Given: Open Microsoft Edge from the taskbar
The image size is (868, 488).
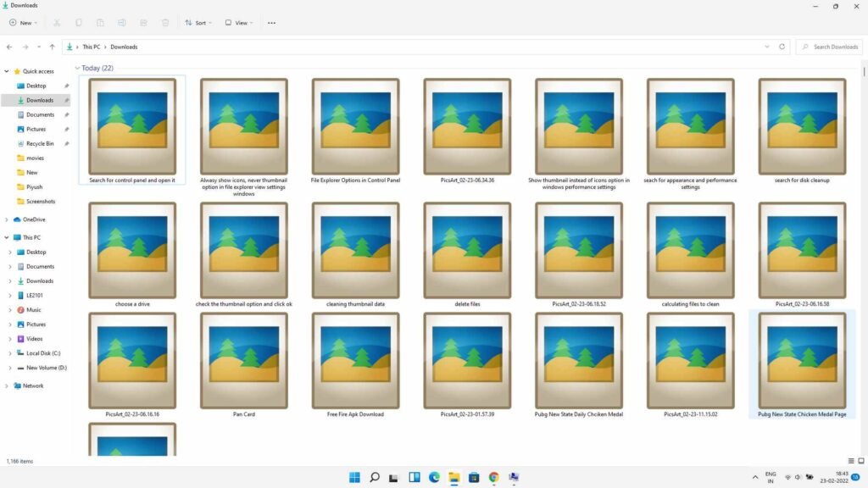Looking at the screenshot, I should pyautogui.click(x=434, y=477).
